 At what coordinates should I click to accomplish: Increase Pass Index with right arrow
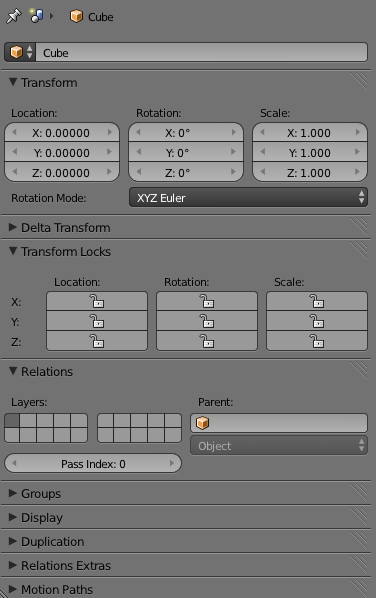tap(172, 463)
